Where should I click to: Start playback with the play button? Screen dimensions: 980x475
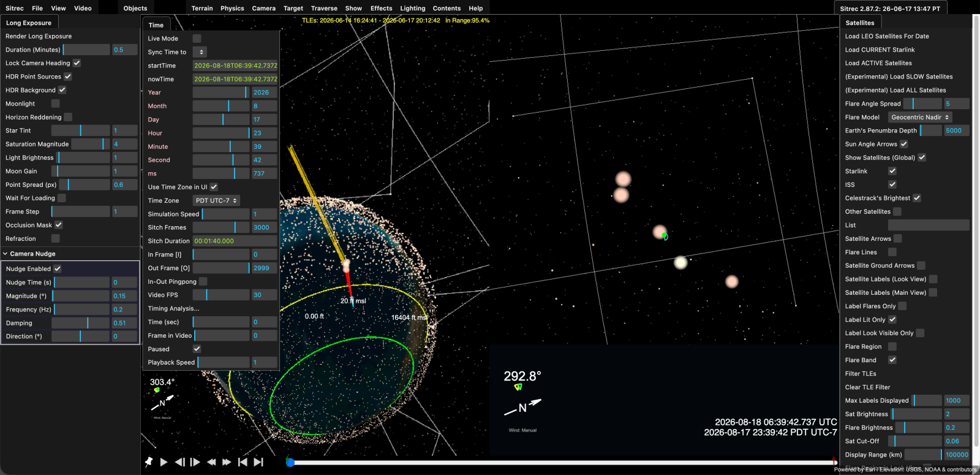[164, 462]
